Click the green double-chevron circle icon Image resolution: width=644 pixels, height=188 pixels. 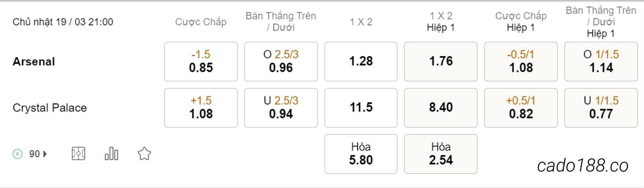pos(18,154)
